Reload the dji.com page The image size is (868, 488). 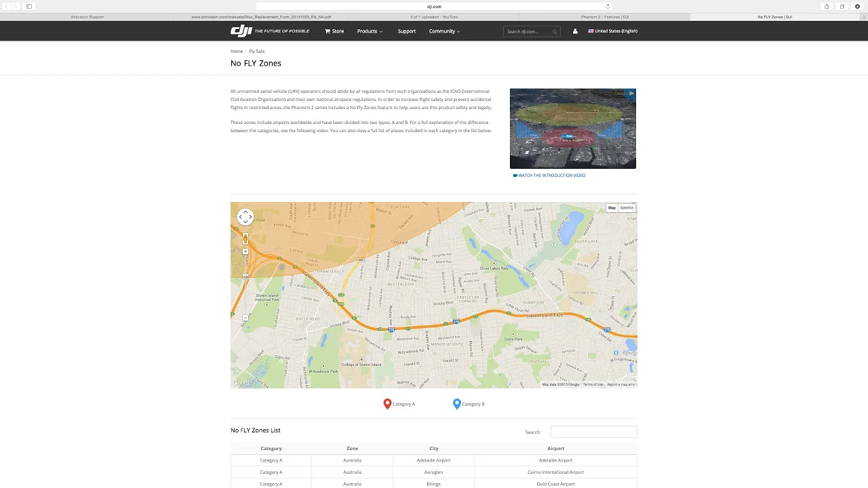(x=608, y=6)
